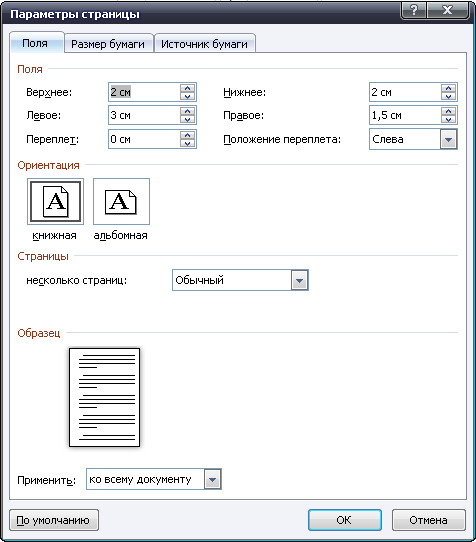Viewport: 476px width, 542px height.
Task: Focus the Верхнее margin input field
Action: pyautogui.click(x=144, y=92)
